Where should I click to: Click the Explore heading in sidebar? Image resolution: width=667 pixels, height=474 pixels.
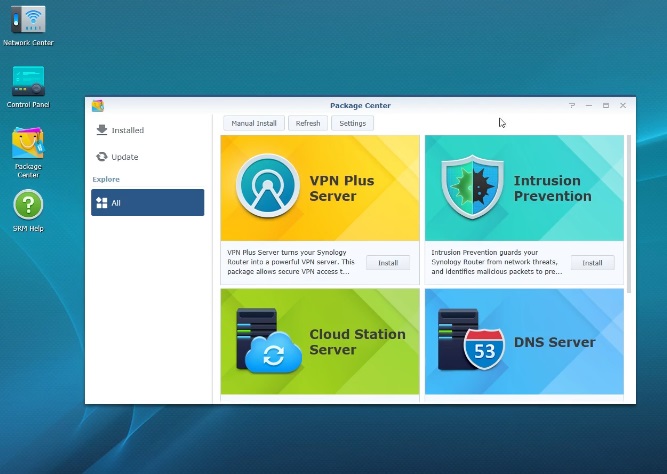click(x=106, y=180)
